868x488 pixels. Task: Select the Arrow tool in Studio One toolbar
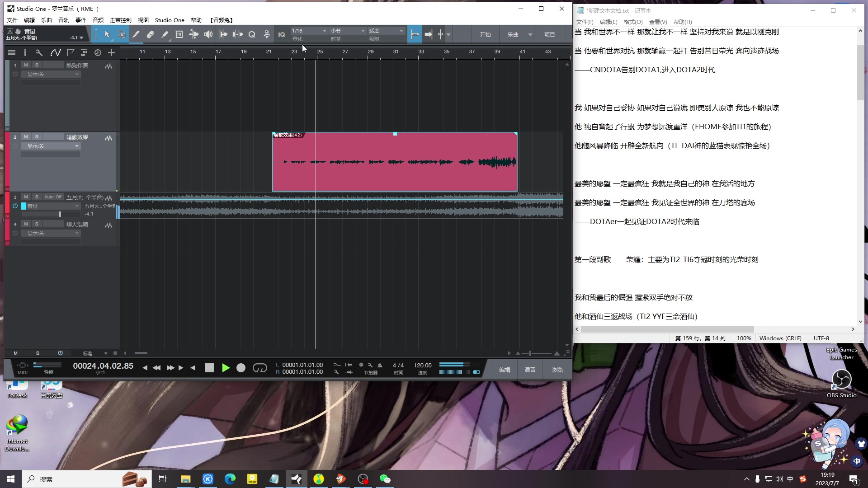click(x=107, y=34)
